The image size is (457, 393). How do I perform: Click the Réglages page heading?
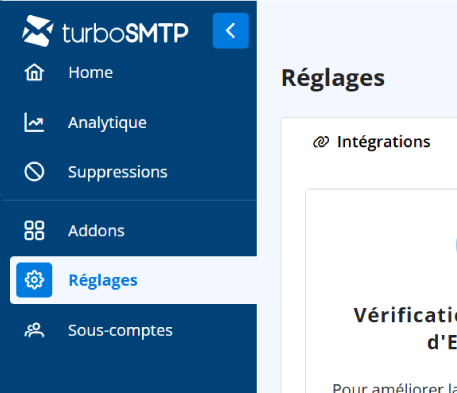[x=333, y=79]
